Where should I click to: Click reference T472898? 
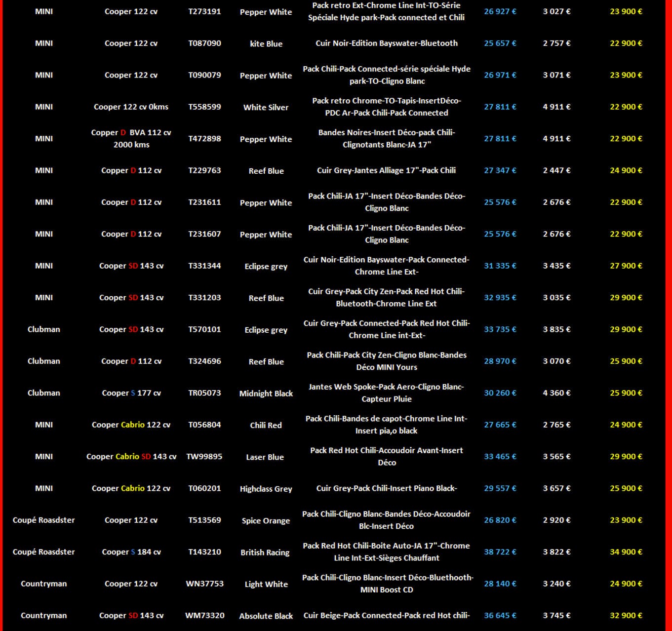(204, 138)
